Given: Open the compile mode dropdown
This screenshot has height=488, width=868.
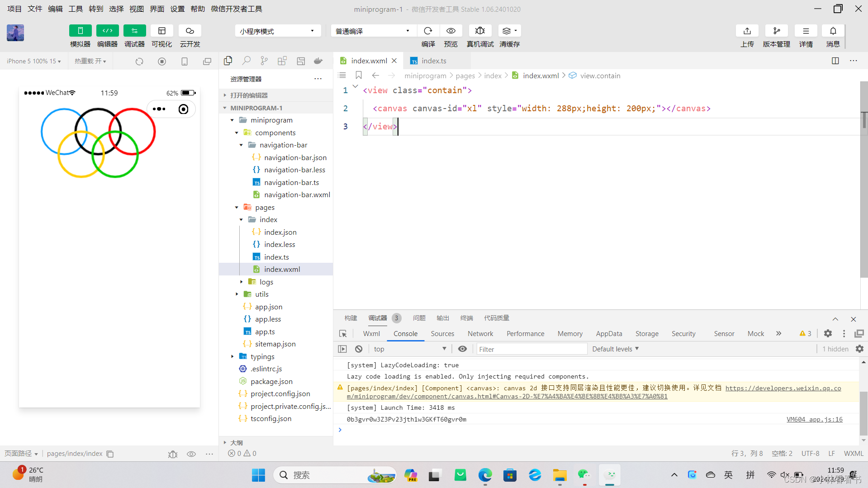Looking at the screenshot, I should click(x=373, y=31).
